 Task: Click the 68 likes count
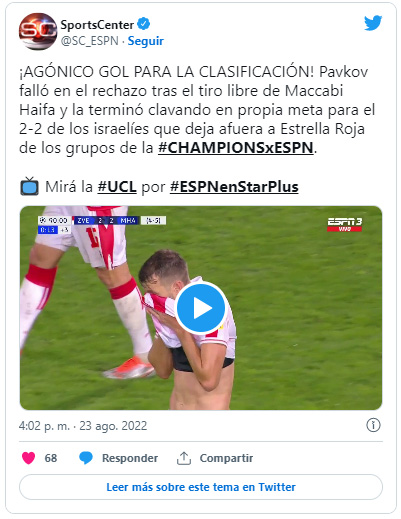tap(51, 458)
